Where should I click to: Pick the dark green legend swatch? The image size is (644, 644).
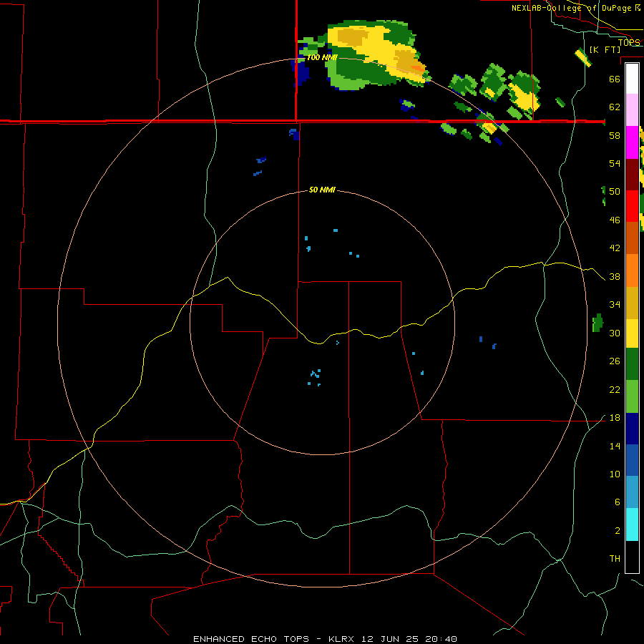click(632, 364)
